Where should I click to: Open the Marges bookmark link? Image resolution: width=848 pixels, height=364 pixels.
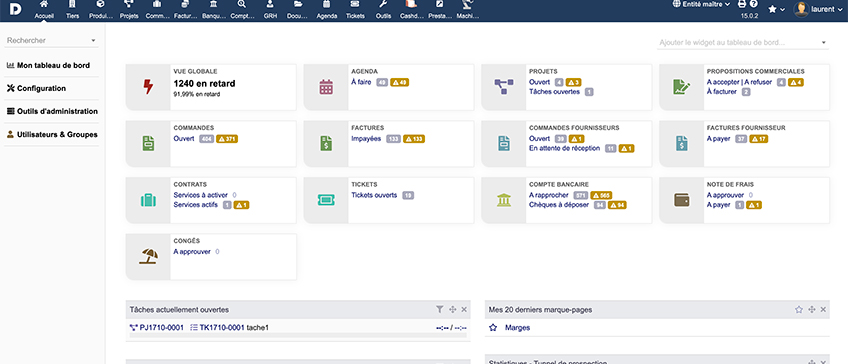pyautogui.click(x=517, y=328)
